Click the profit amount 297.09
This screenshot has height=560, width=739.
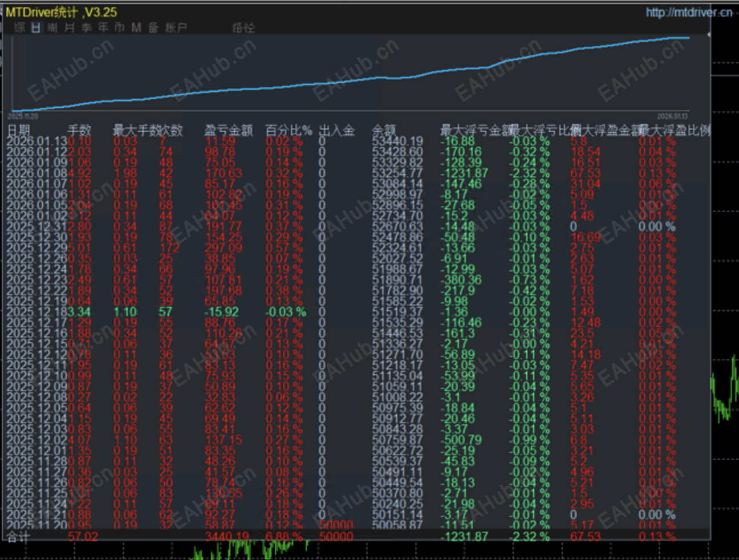pos(224,248)
